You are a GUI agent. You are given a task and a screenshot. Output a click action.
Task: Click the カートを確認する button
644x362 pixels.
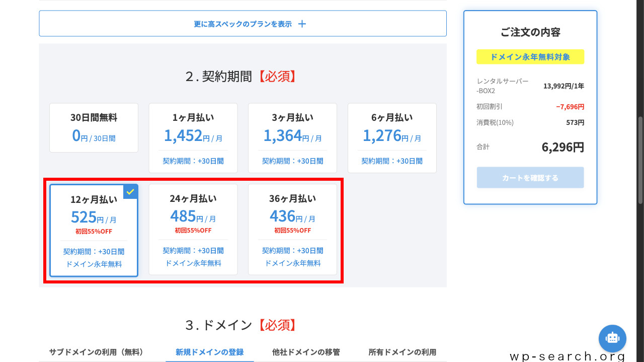530,178
